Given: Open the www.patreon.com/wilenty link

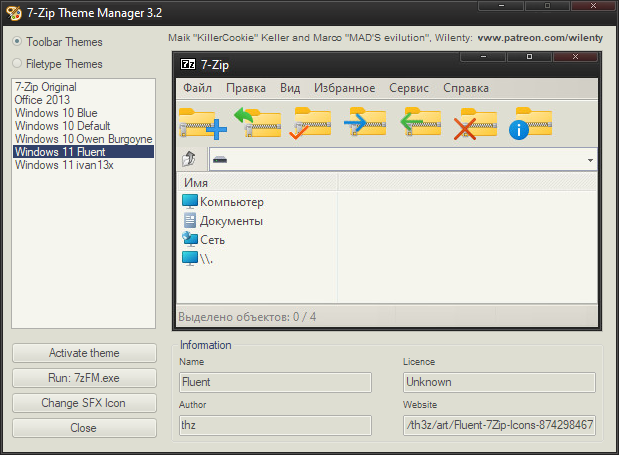Looking at the screenshot, I should click(540, 38).
